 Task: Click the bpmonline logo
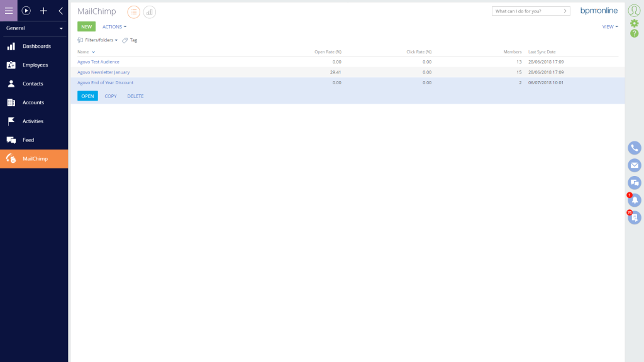tap(599, 11)
